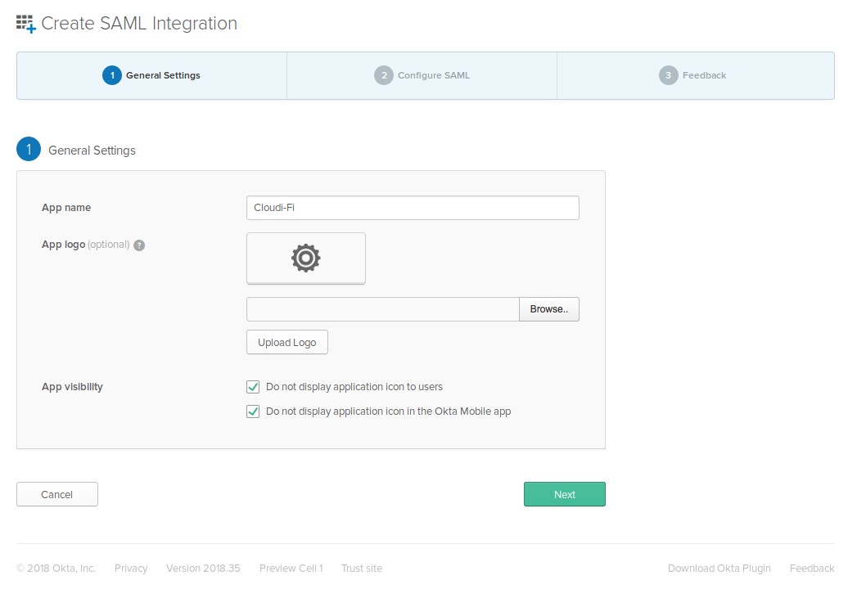Toggle the Okta Mobile app icon checkbox
The height and width of the screenshot is (616, 857).
tap(253, 411)
